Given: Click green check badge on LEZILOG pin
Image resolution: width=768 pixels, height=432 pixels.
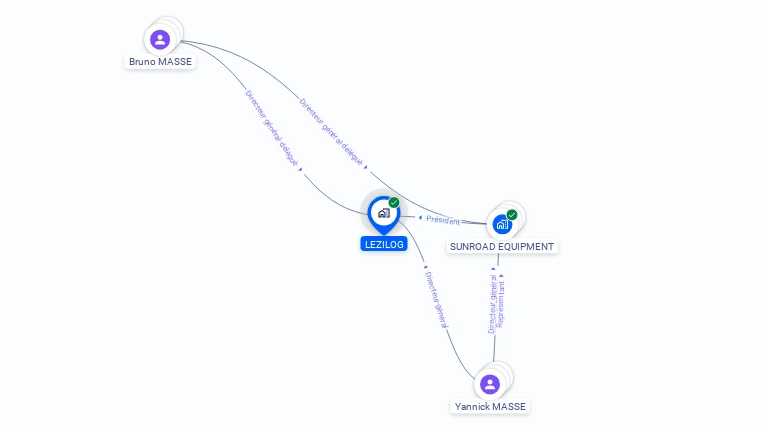Looking at the screenshot, I should [x=394, y=202].
